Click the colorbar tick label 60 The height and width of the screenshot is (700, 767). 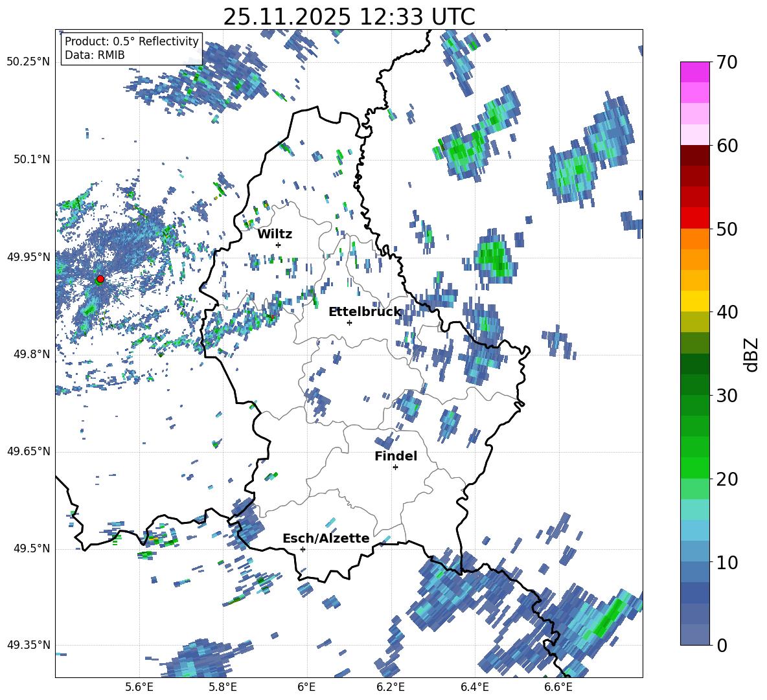(727, 146)
